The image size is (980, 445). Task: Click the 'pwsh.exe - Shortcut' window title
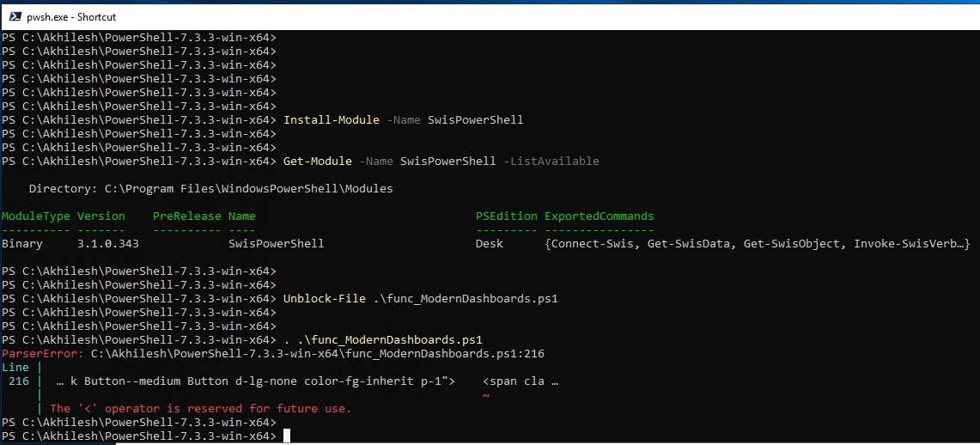click(x=71, y=17)
